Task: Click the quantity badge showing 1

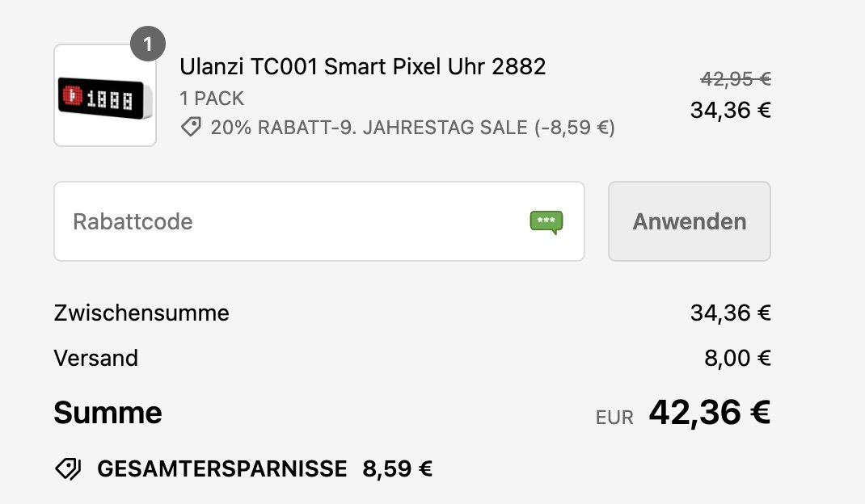Action: click(147, 44)
